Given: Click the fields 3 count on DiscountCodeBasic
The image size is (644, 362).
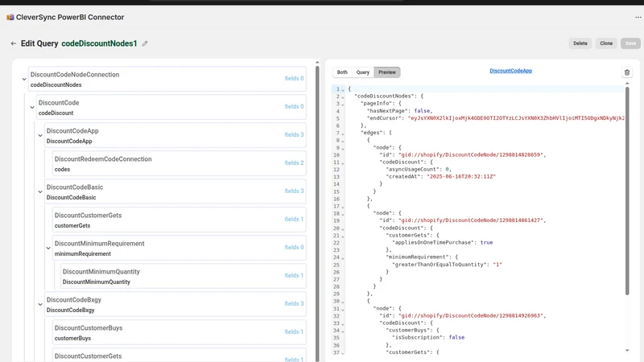Looking at the screenshot, I should 294,191.
